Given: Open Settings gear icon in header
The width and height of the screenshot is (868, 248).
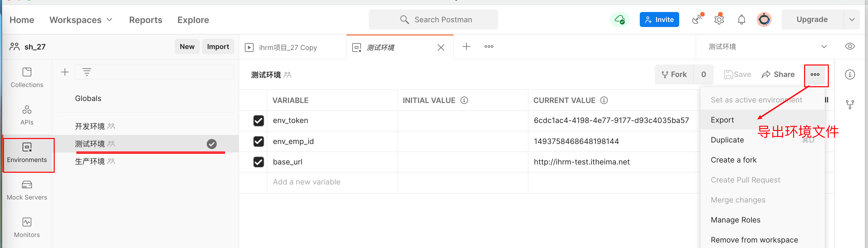Looking at the screenshot, I should pos(719,19).
